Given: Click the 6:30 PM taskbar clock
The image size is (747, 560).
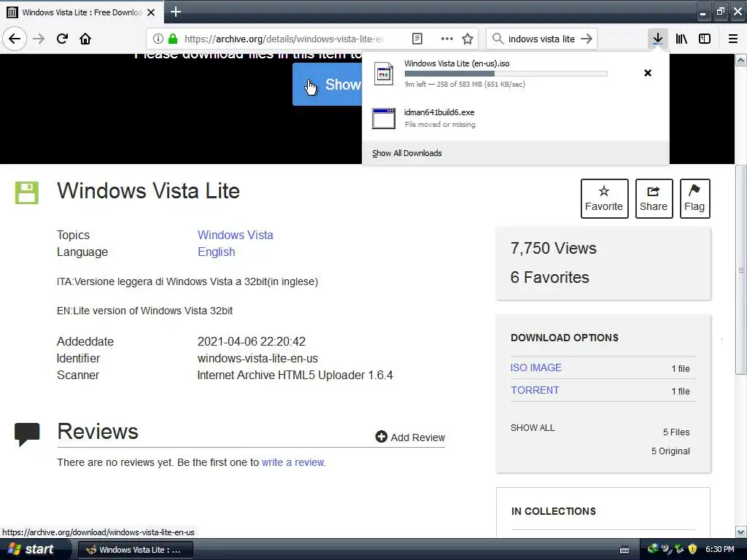Looking at the screenshot, I should (720, 549).
